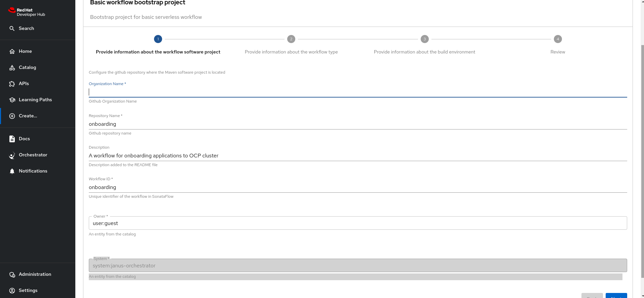Image resolution: width=644 pixels, height=298 pixels.
Task: Launch the Orchestrator sidebar icon
Action: click(12, 155)
